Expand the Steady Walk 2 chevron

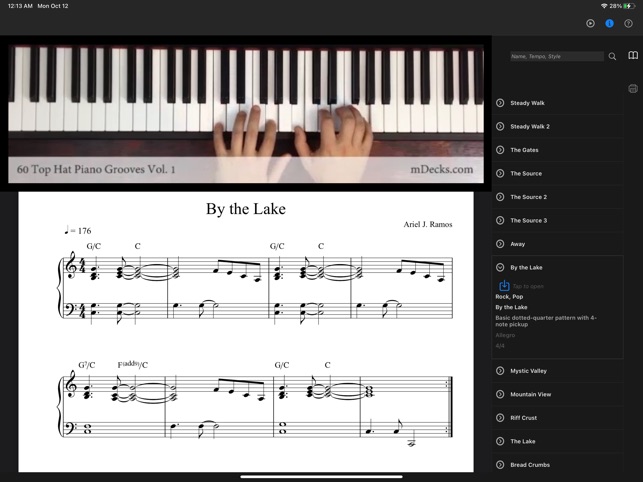(500, 126)
